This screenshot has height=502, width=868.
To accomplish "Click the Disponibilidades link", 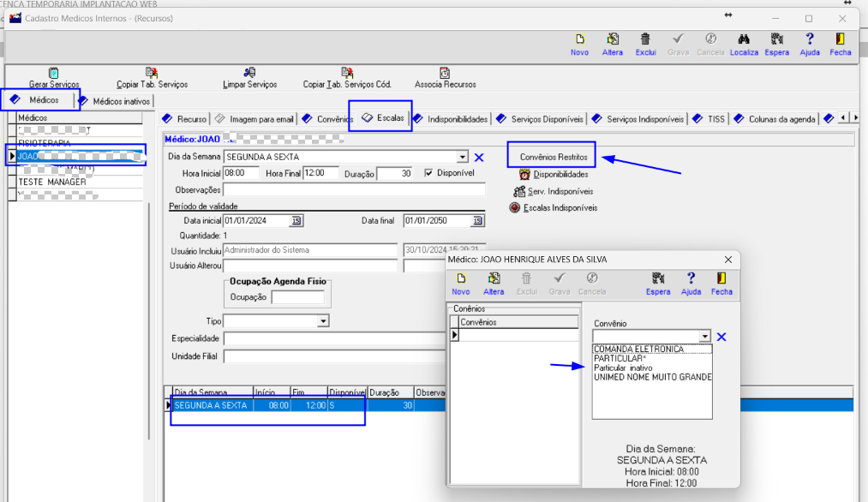I will (554, 175).
